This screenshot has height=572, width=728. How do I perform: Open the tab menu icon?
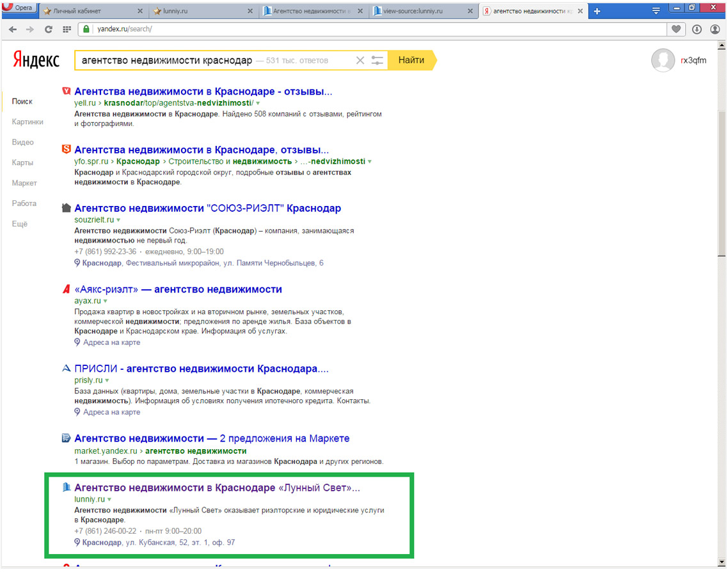coord(656,11)
